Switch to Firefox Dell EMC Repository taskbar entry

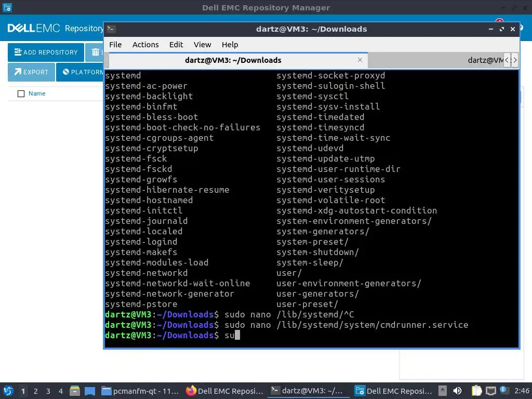click(x=224, y=391)
